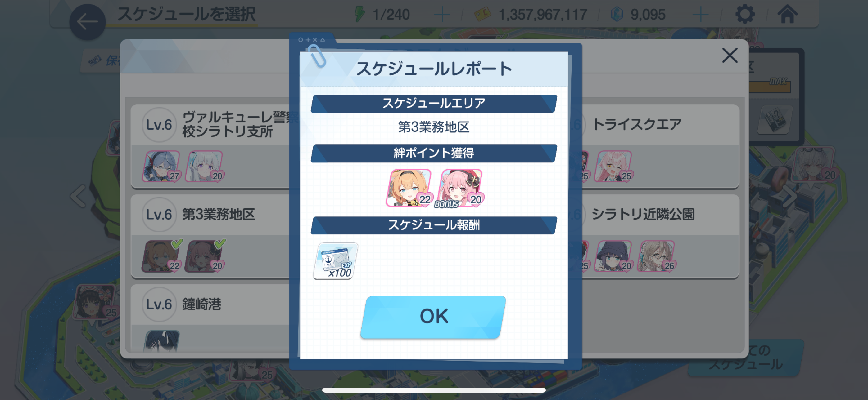
Task: Click the blue pyroxene gem icon
Action: tap(617, 15)
